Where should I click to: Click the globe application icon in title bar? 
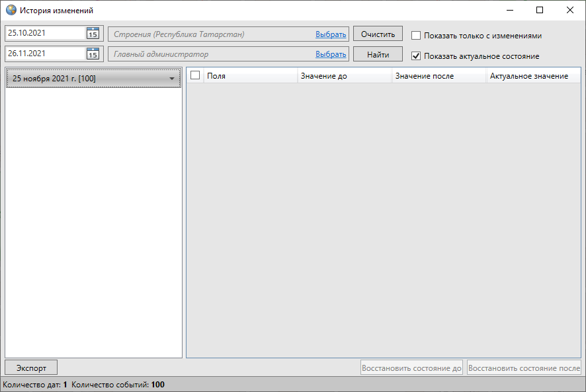coord(11,11)
